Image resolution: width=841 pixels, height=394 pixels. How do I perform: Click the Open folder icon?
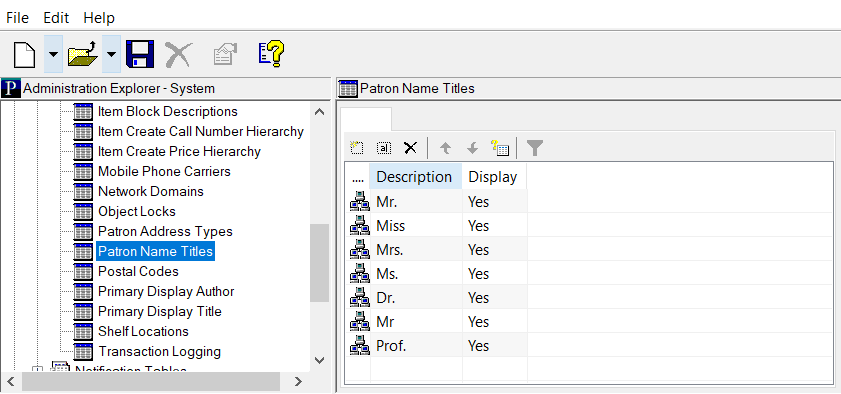(83, 54)
